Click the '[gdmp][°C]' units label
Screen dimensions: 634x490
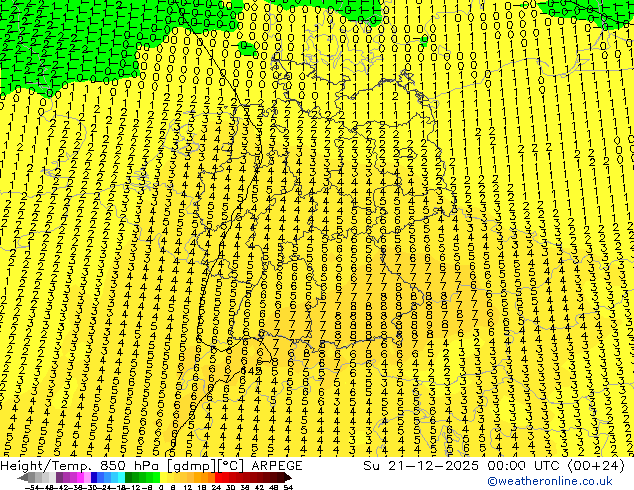pos(205,466)
